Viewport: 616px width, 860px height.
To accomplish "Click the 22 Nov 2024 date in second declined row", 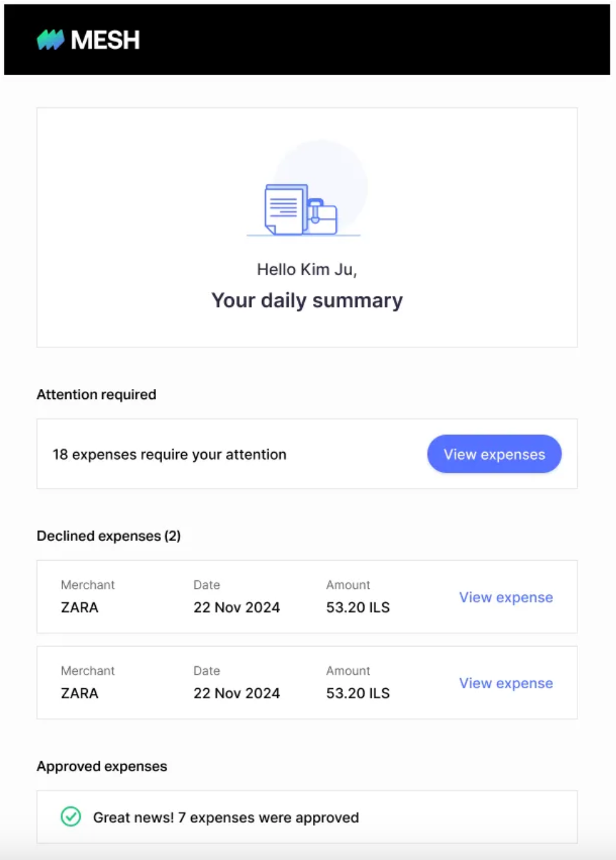I will point(236,693).
